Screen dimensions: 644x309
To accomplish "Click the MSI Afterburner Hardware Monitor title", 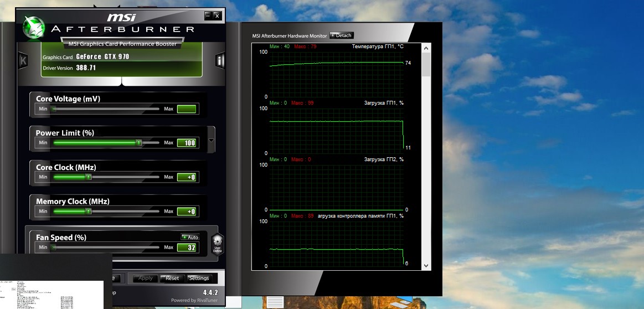I will click(x=289, y=36).
